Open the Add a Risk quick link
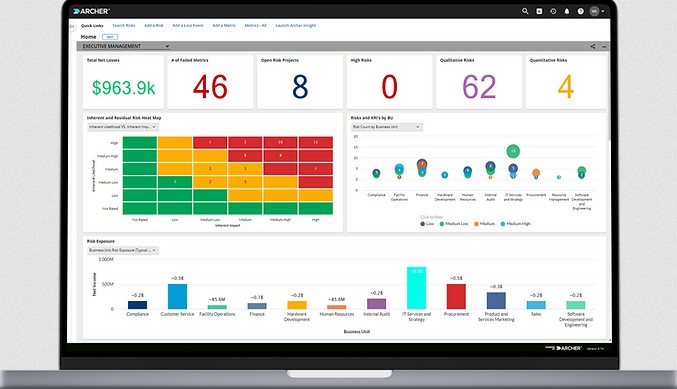Screen dimensions: 677x389 154,25
